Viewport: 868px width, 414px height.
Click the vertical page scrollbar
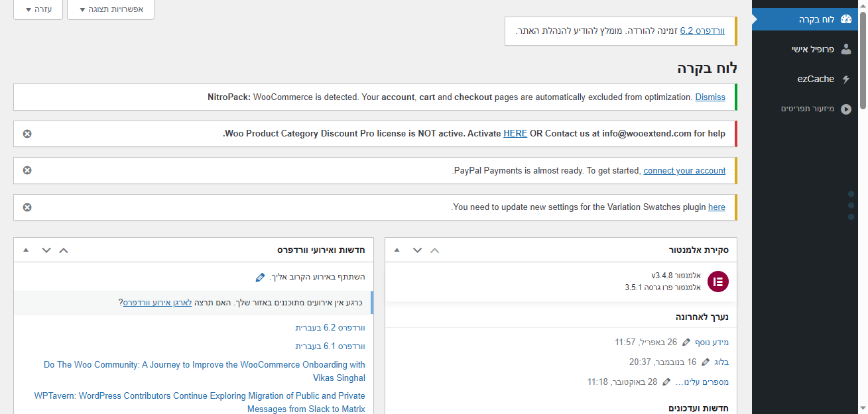pyautogui.click(x=863, y=199)
